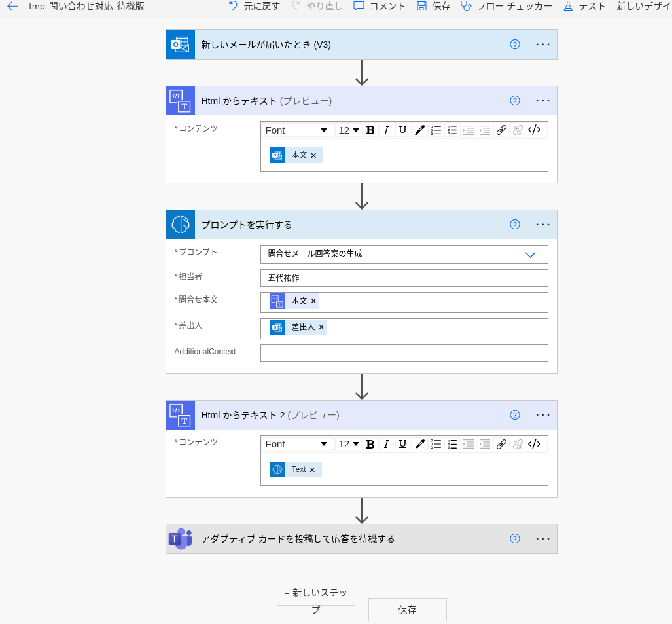The height and width of the screenshot is (624, 672).
Task: Click the Teams icon of アダプティブ カード step
Action: pyautogui.click(x=181, y=539)
